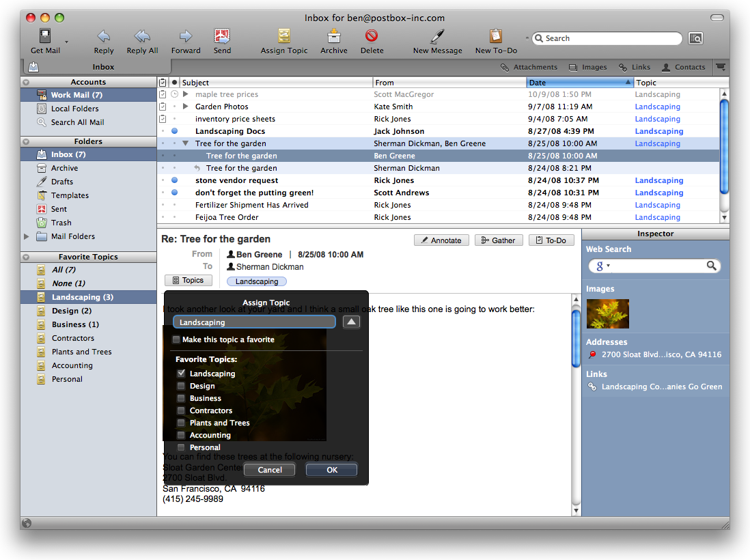
Task: Click the New To-Do clipboard icon
Action: (495, 36)
